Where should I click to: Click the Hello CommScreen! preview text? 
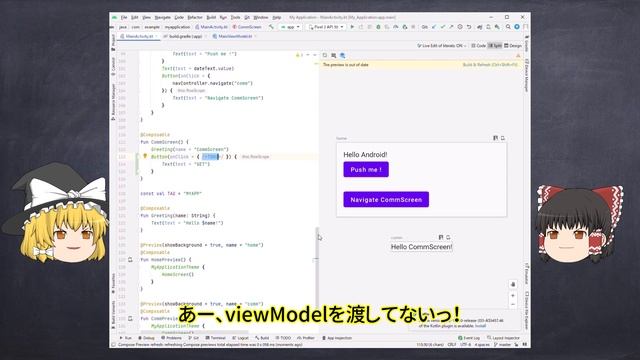click(422, 247)
